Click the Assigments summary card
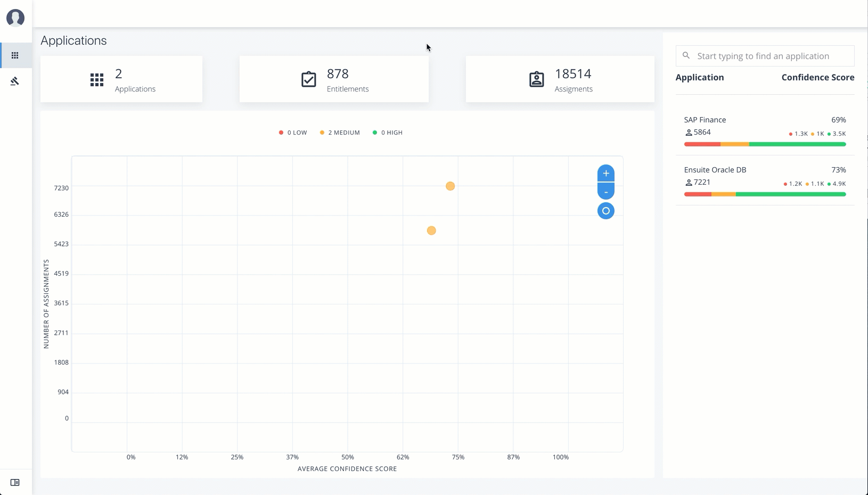The height and width of the screenshot is (495, 868). click(560, 79)
